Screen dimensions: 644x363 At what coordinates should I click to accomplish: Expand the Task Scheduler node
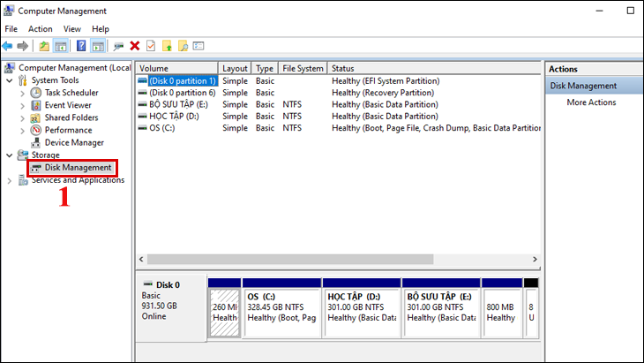[x=22, y=94]
